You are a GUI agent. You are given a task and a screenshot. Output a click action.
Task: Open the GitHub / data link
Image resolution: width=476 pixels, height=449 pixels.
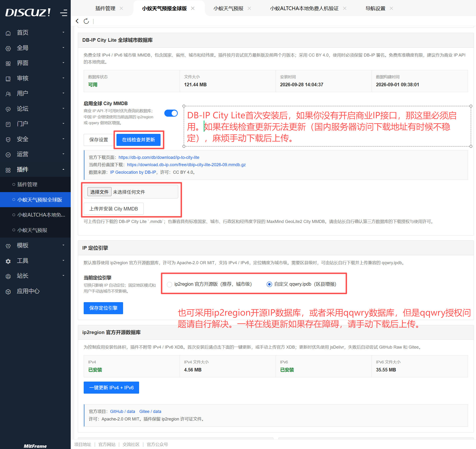pos(122,411)
